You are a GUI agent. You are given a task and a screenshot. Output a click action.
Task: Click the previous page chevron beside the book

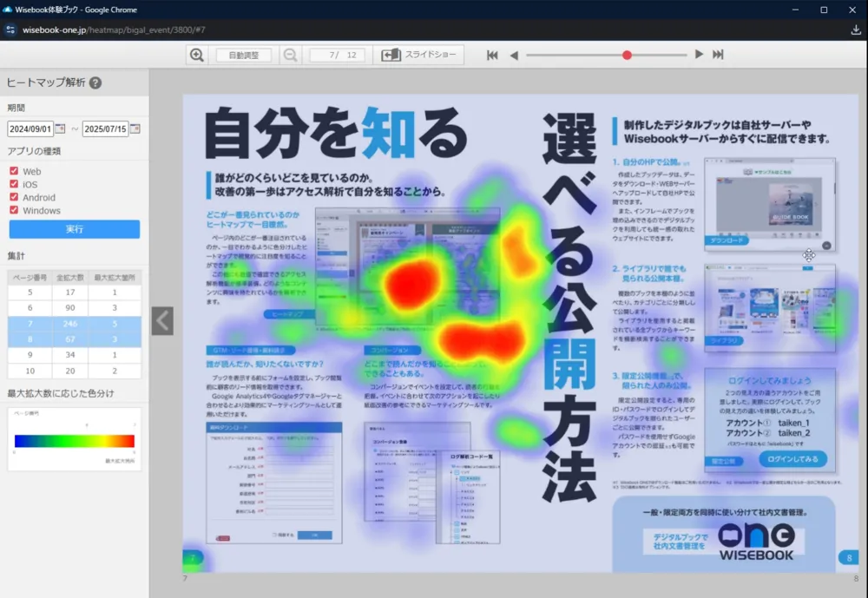click(162, 321)
